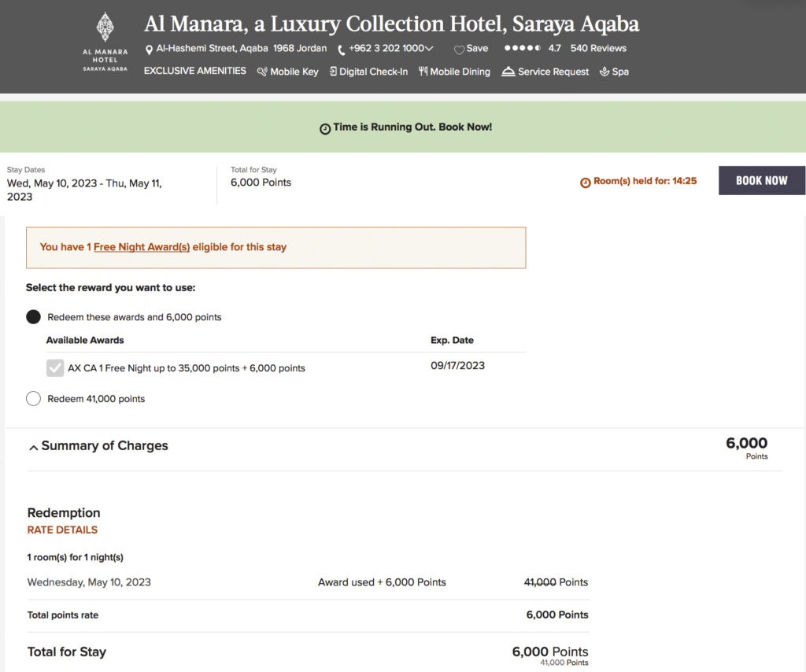
Task: Open the Free Night Award(s) link
Action: [142, 246]
